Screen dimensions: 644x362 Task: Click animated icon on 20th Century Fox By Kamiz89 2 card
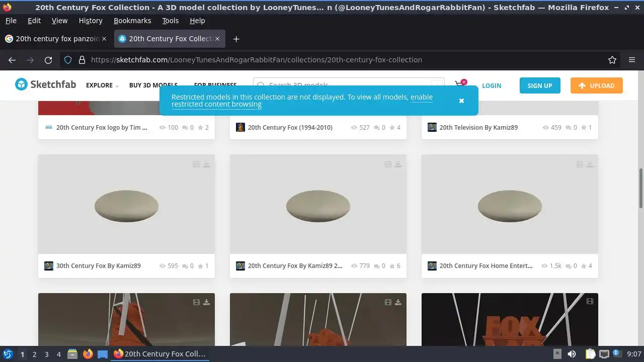pyautogui.click(x=388, y=164)
